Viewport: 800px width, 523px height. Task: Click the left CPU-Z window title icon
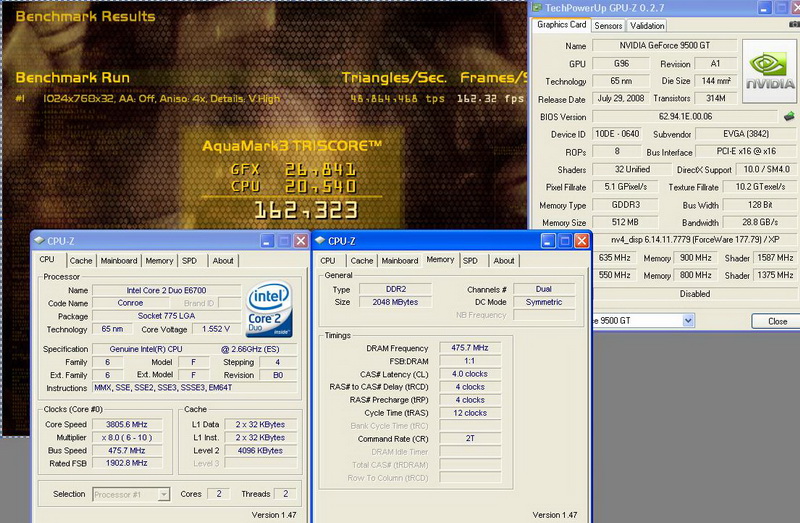(39, 240)
